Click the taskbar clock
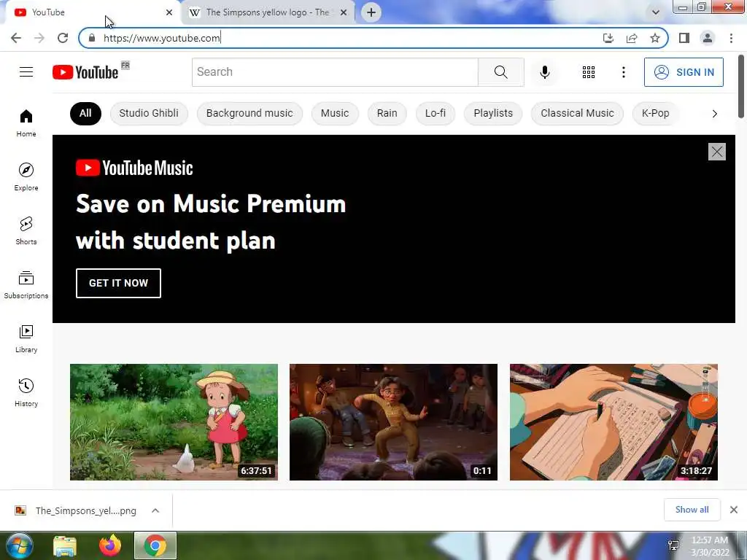The width and height of the screenshot is (747, 560). click(x=709, y=545)
